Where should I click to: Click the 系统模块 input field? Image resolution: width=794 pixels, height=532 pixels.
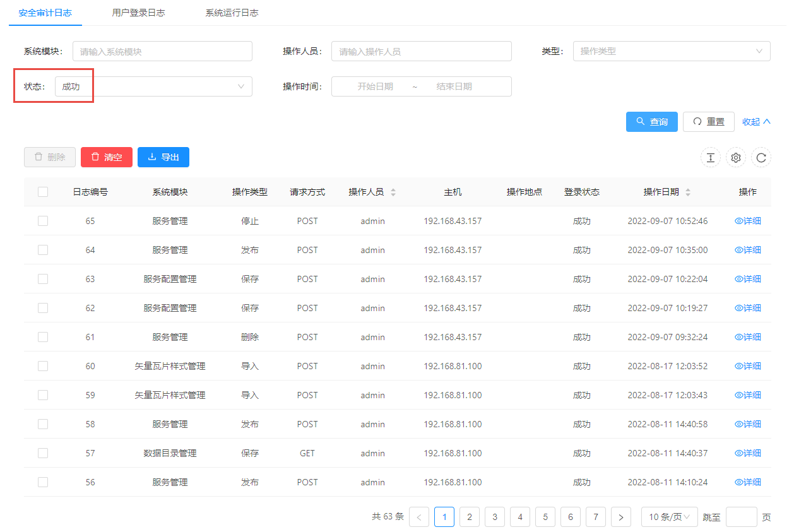(162, 51)
